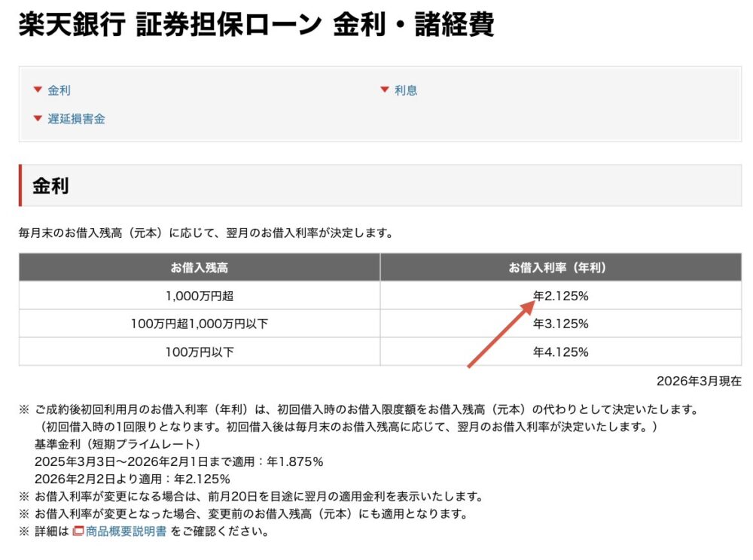Image resolution: width=753 pixels, height=560 pixels.
Task: Select the 年4.125% rate cell
Action: click(x=561, y=352)
